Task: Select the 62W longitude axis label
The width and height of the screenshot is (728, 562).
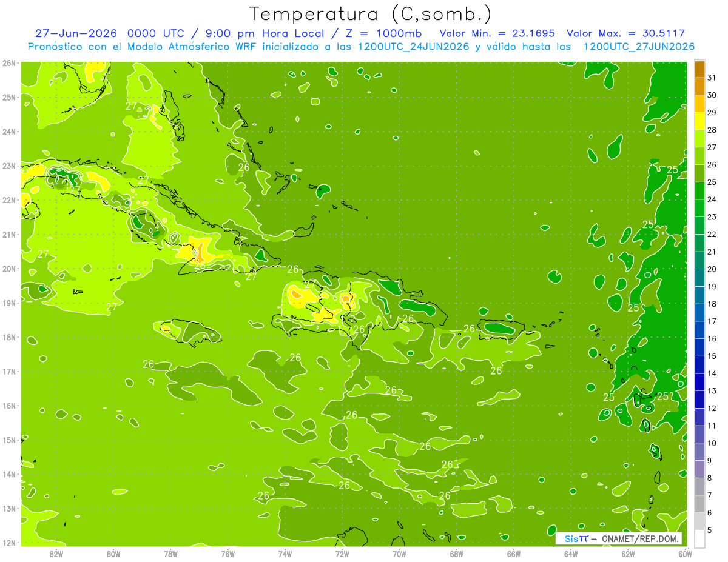Action: pyautogui.click(x=628, y=554)
